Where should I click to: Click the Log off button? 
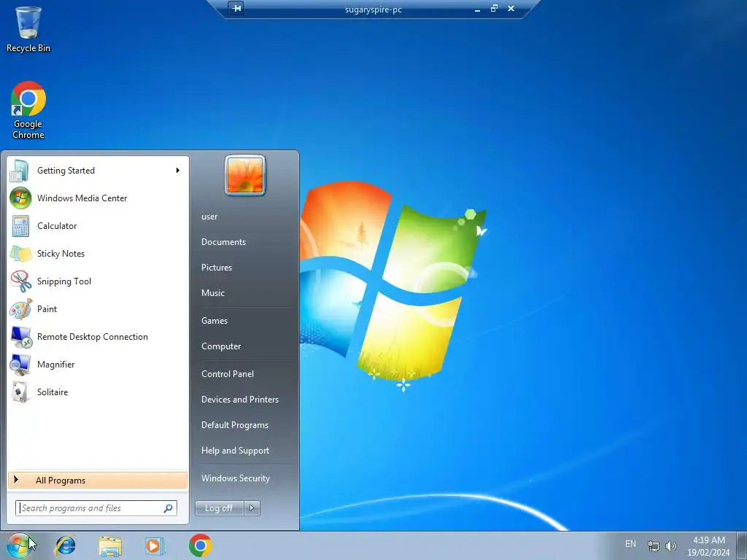[219, 508]
